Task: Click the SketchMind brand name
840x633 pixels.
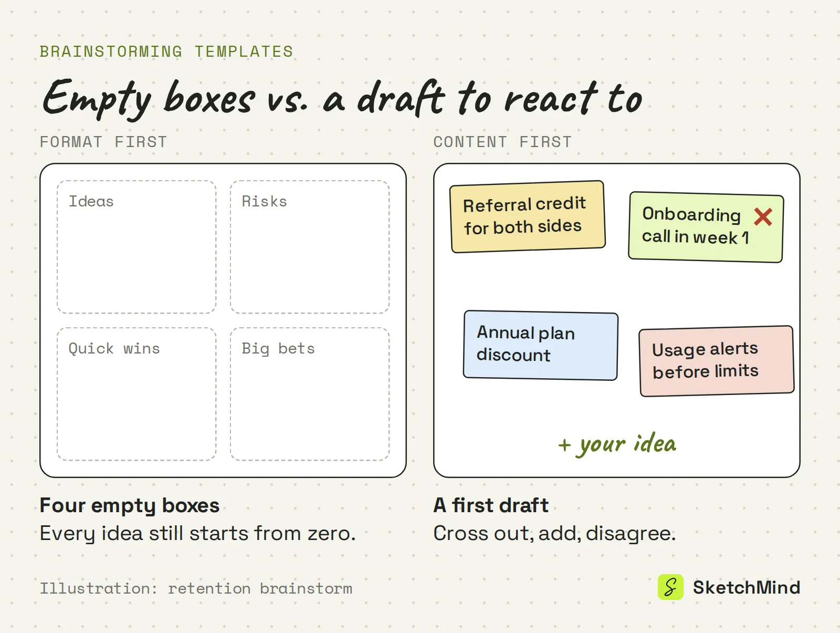Action: pos(747,587)
